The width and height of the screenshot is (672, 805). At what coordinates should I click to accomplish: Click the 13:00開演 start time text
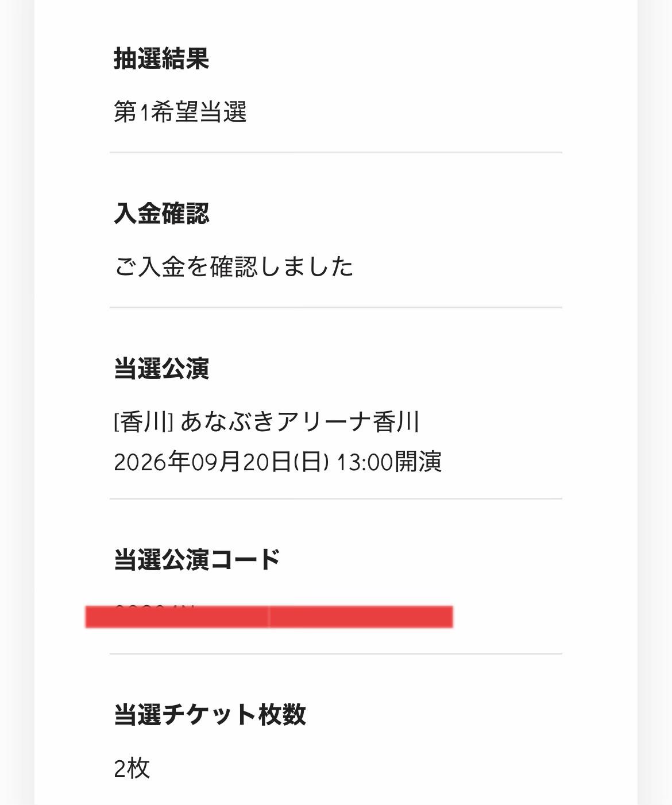tap(389, 462)
